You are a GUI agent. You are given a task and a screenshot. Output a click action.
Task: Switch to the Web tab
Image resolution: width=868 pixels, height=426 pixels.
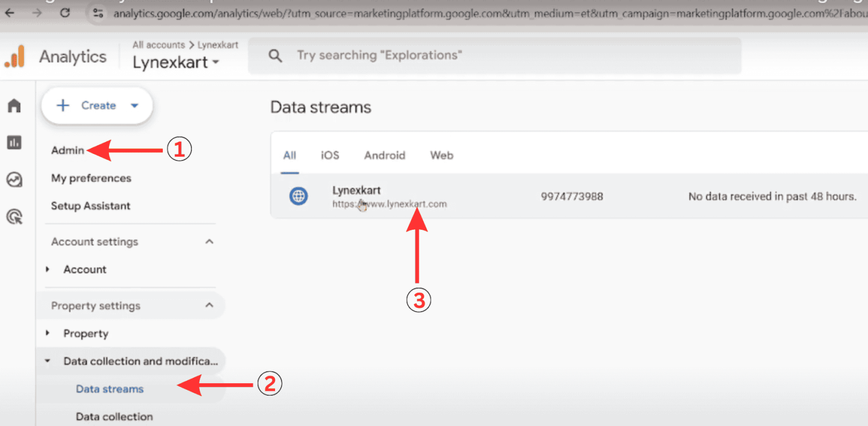pos(442,156)
